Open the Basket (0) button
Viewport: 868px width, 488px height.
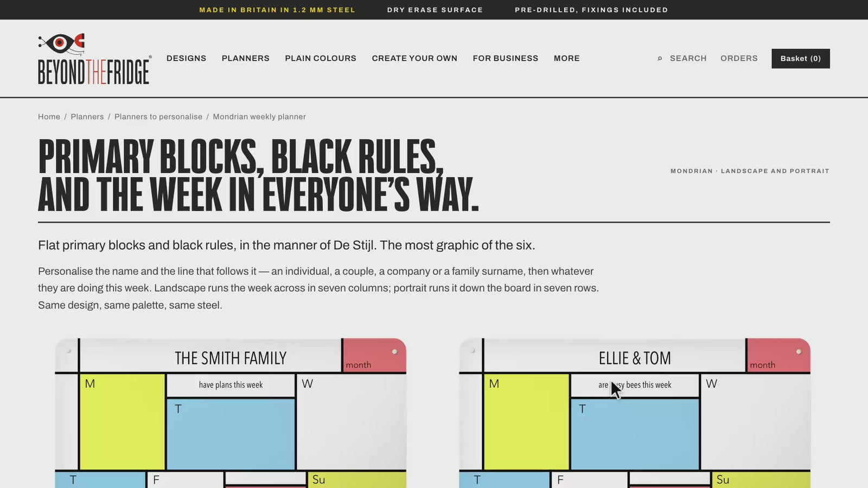click(801, 59)
